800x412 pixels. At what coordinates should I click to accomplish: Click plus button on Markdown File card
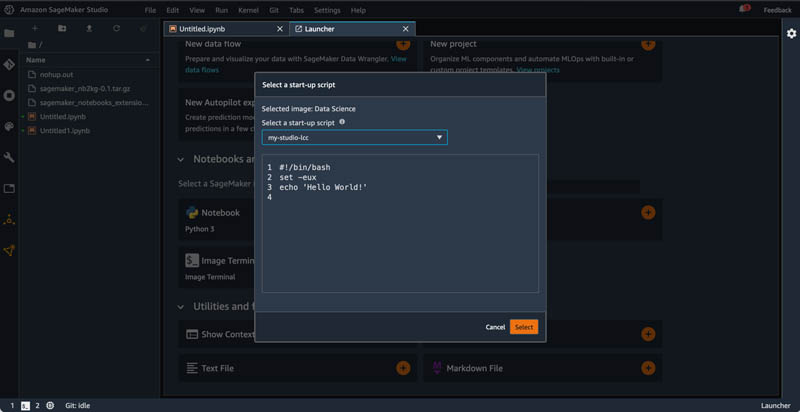(648, 368)
